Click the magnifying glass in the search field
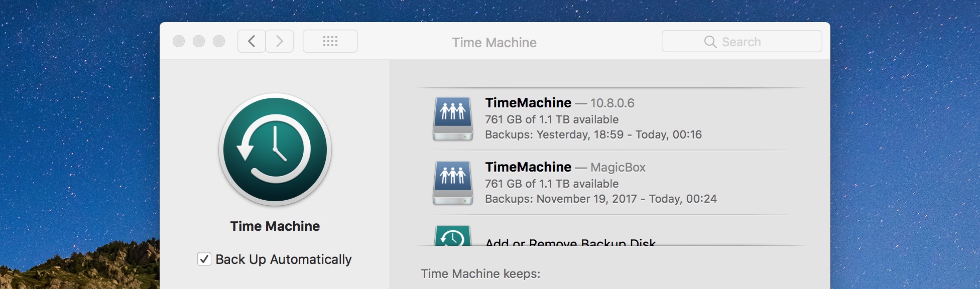This screenshot has height=289, width=980. 710,42
